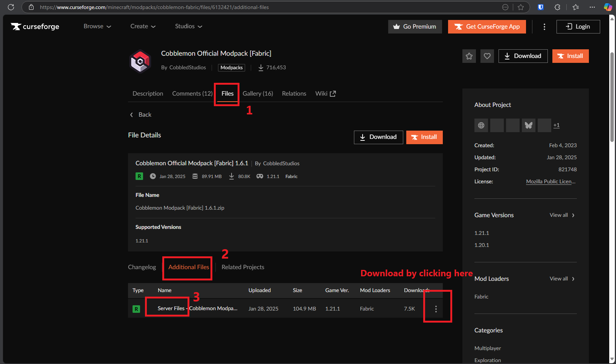Image resolution: width=616 pixels, height=364 pixels.
Task: Open the Gallery (16) tab
Action: (258, 94)
